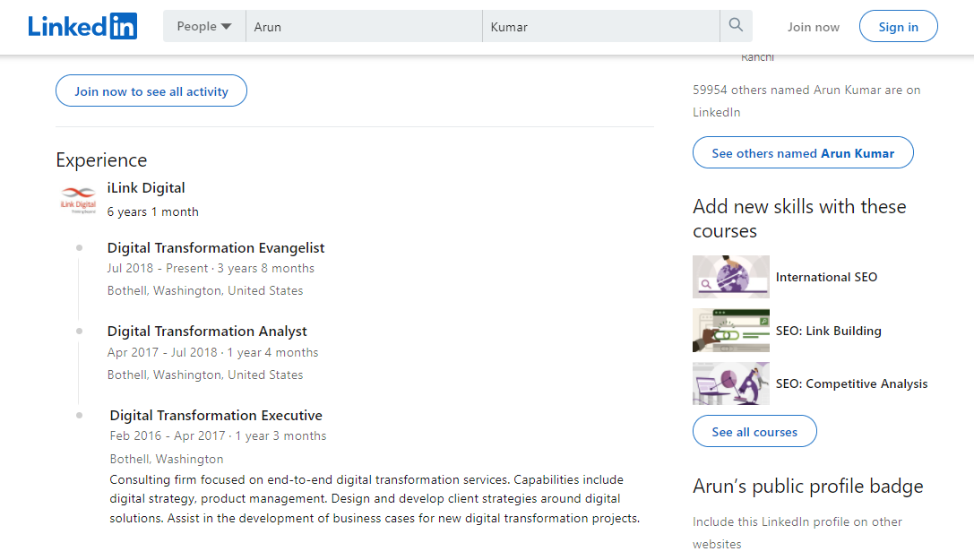The image size is (974, 560).
Task: Open the Join now link
Action: coord(813,27)
